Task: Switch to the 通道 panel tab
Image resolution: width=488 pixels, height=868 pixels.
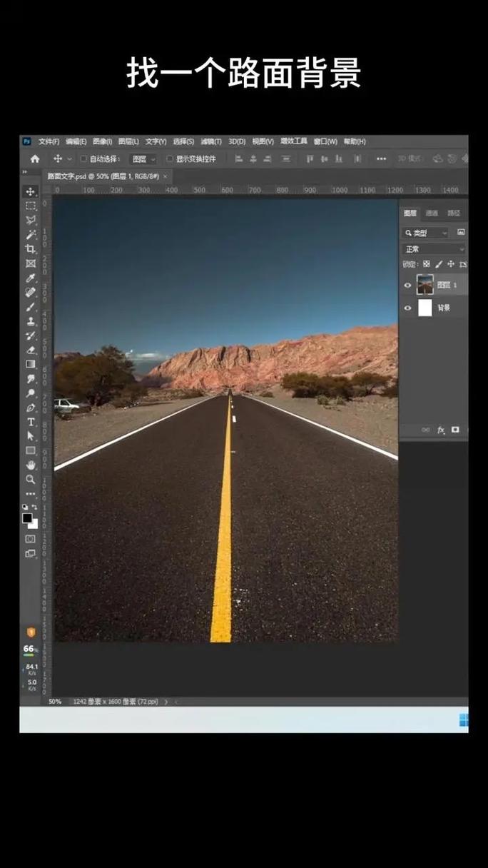Action: 432,213
